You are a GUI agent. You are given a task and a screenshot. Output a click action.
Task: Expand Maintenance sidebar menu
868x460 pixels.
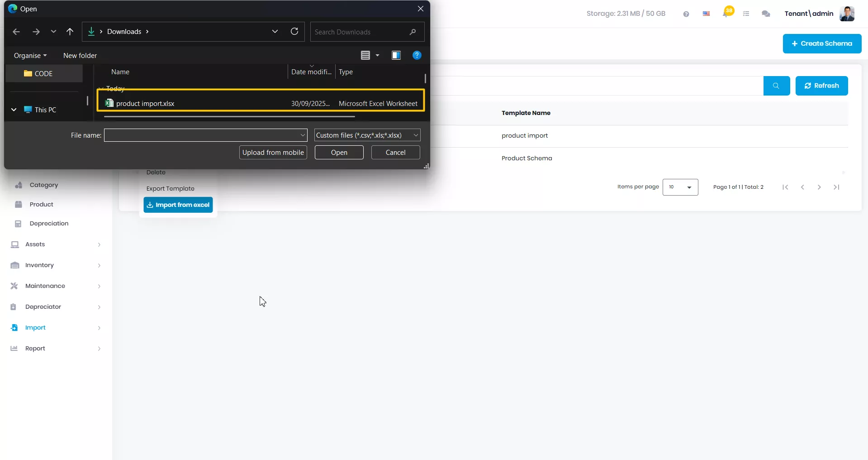point(56,286)
